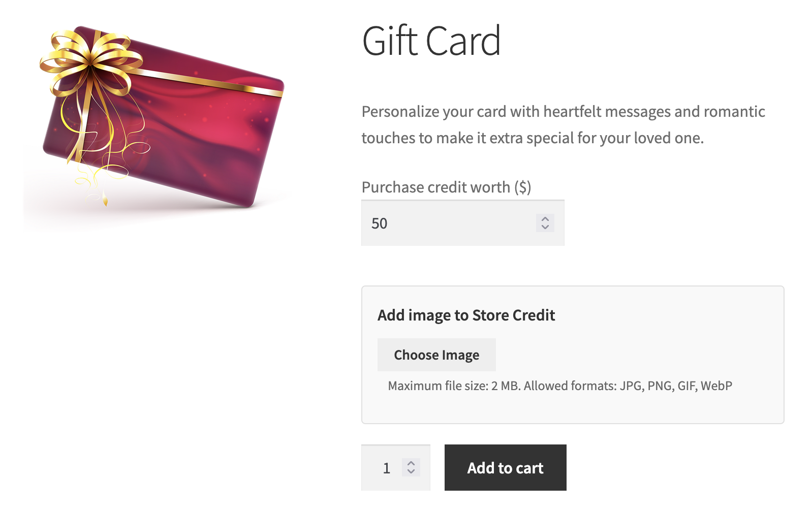Viewport: 812px width, 511px height.
Task: Click the "Personalize your card" description line
Action: [563, 112]
